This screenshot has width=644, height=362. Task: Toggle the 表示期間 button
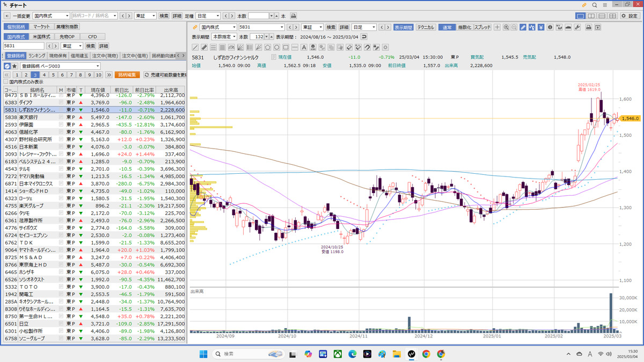pos(404,27)
